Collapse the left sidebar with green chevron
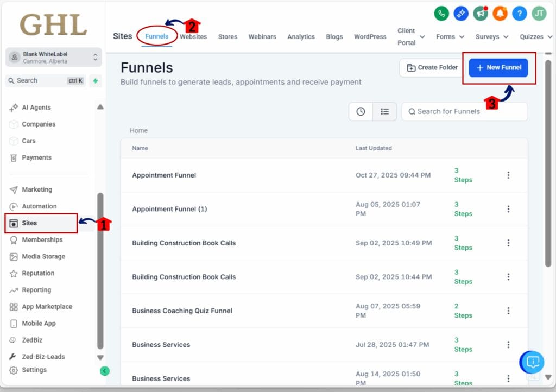The height and width of the screenshot is (392, 556). [105, 371]
